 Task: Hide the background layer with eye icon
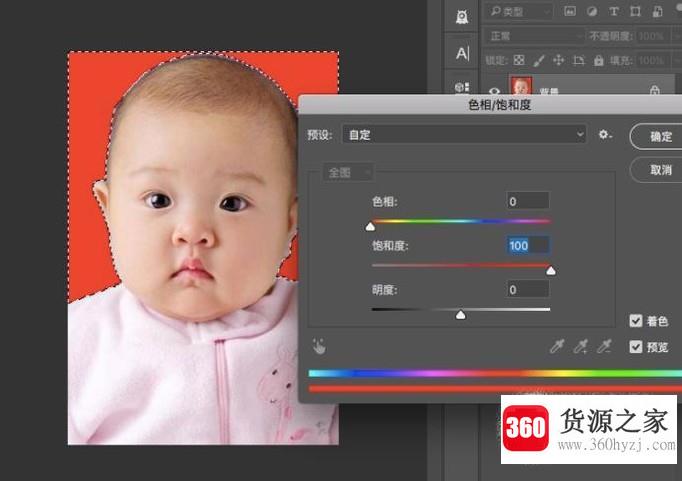(494, 91)
